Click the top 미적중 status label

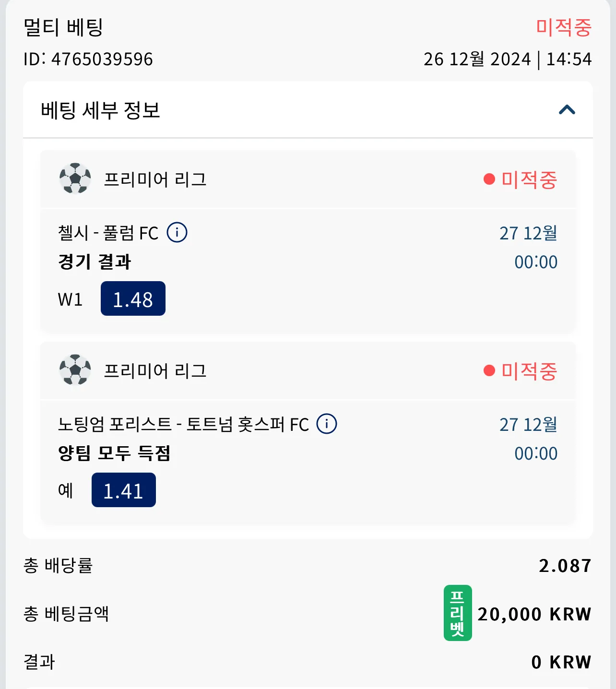click(x=564, y=27)
